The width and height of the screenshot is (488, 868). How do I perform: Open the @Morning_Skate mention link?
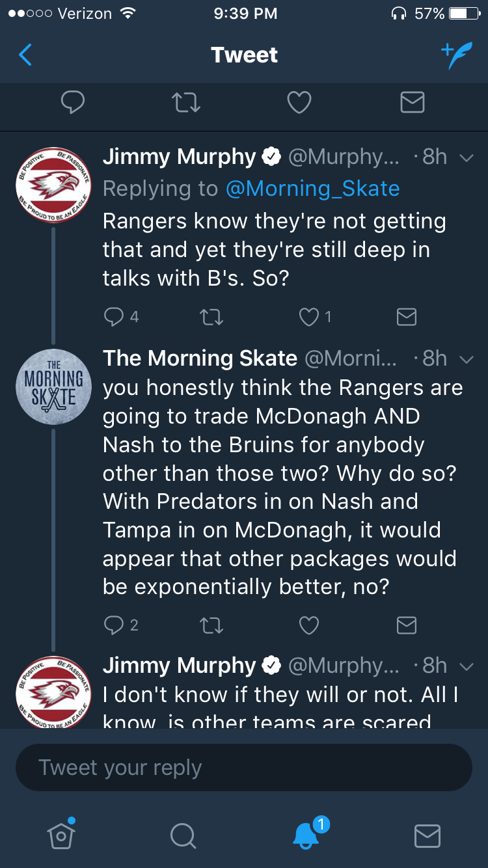pos(312,189)
